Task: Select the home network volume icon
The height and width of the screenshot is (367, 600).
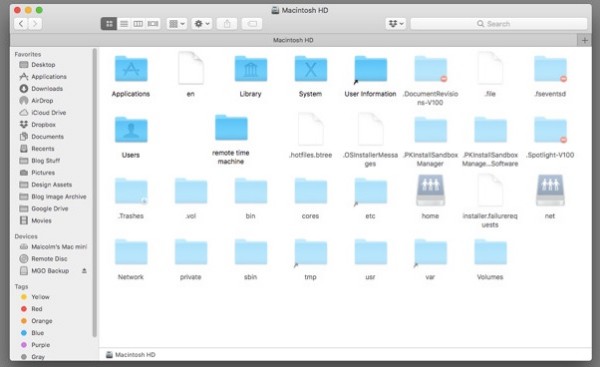Action: (x=430, y=190)
